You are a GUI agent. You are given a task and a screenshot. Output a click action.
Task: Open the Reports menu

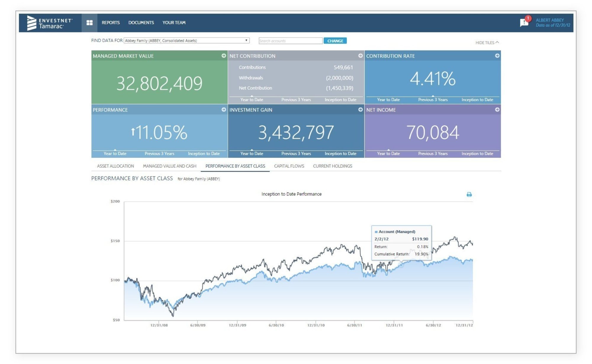click(110, 22)
